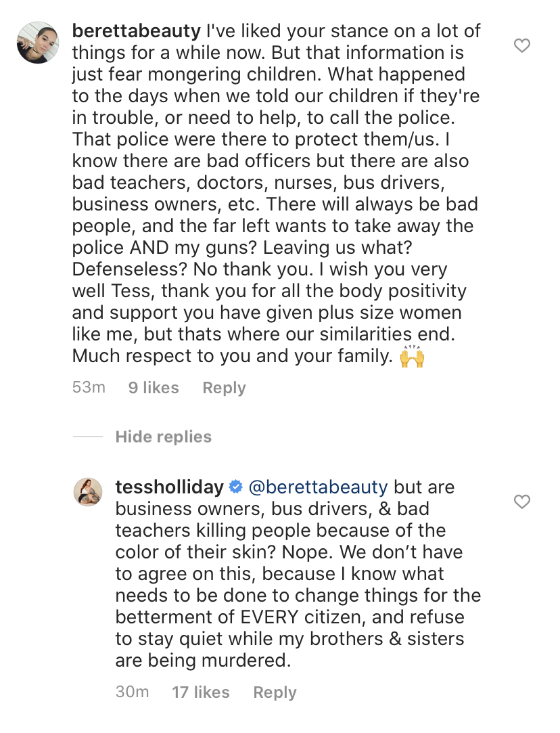View the 9 likes on the first comment

(154, 388)
